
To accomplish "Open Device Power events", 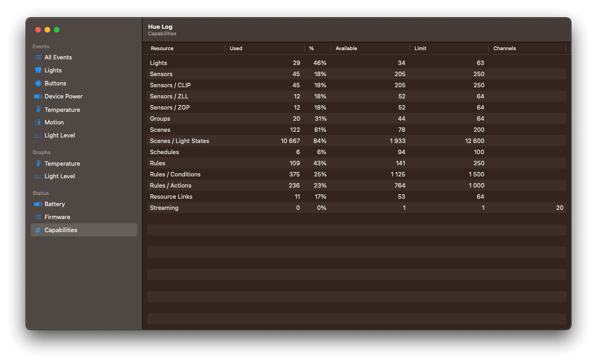I will coord(38,96).
